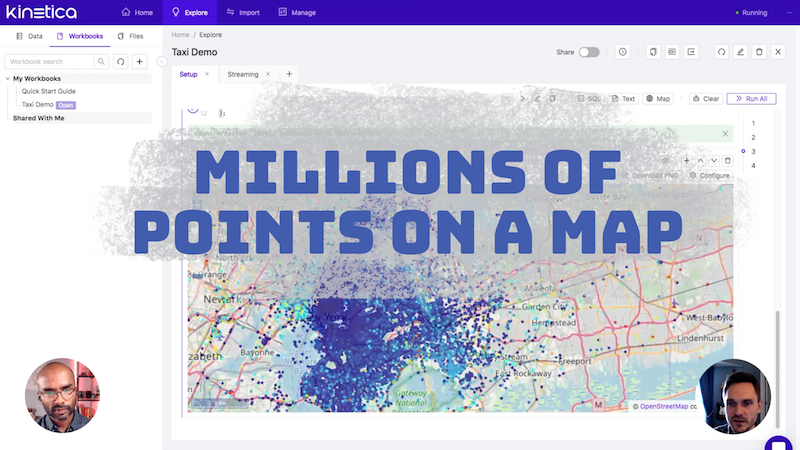Collapse the My Workbooks tree

click(8, 78)
